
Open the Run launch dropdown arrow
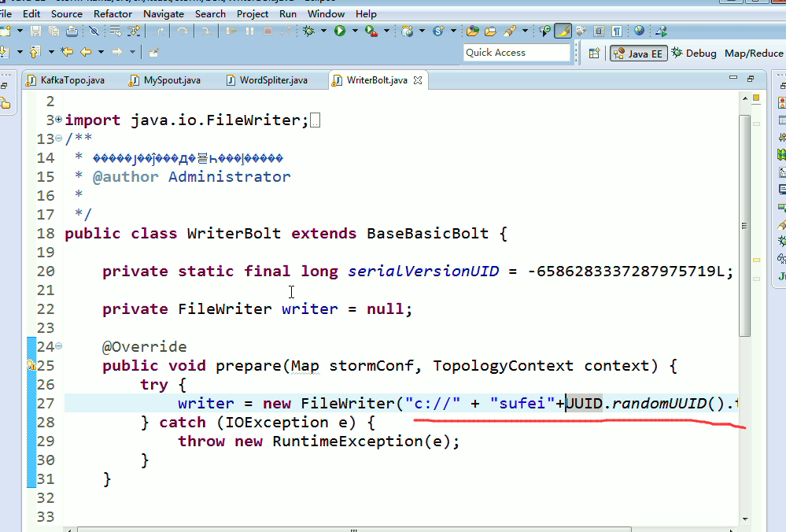coord(355,31)
